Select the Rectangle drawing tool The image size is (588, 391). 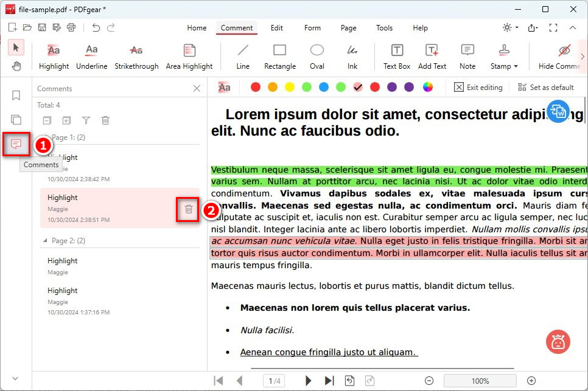point(279,55)
